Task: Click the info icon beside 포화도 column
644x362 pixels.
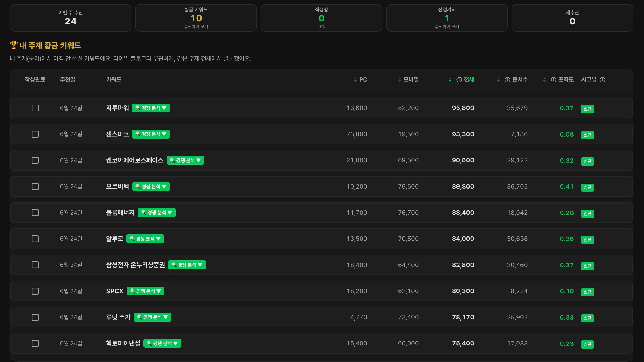Action: 554,80
